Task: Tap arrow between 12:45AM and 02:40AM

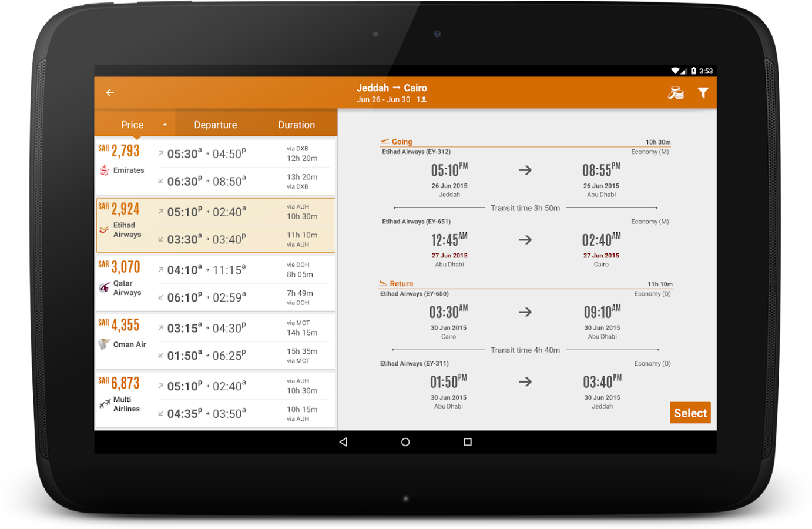Action: tap(525, 240)
